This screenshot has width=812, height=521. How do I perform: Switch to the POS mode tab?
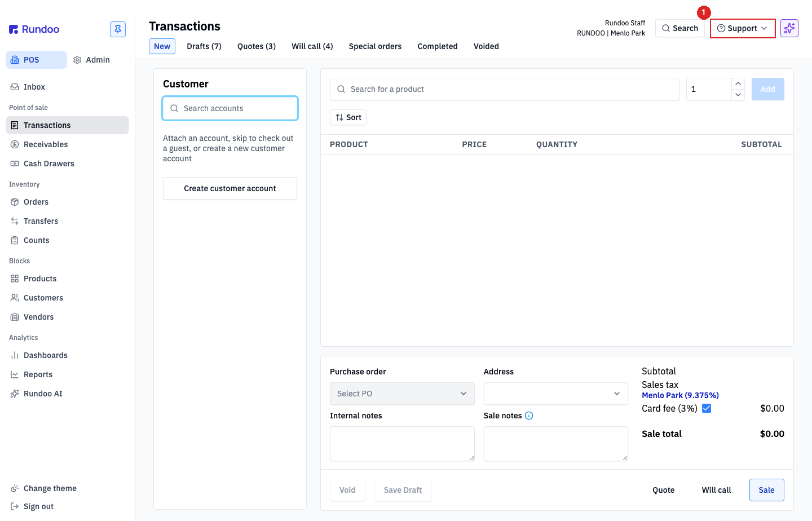[36, 60]
